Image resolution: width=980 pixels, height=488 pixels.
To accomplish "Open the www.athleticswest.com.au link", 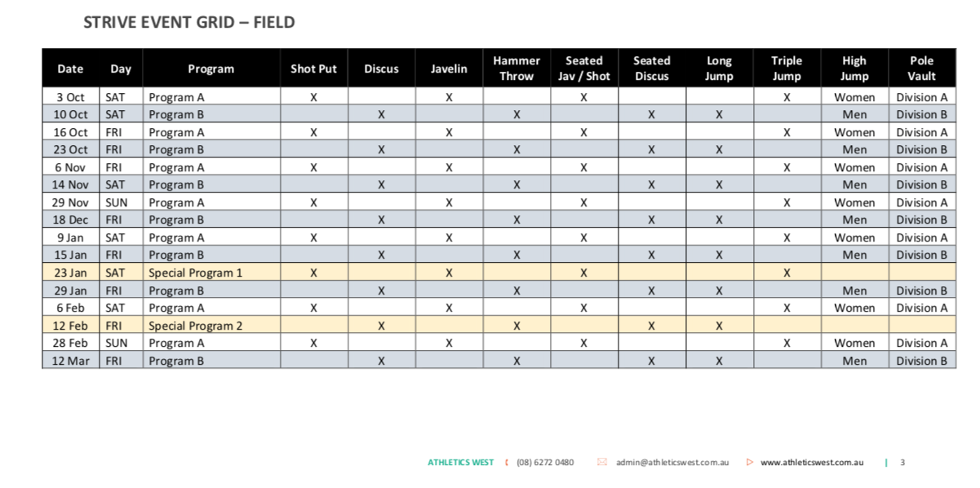I will (812, 463).
